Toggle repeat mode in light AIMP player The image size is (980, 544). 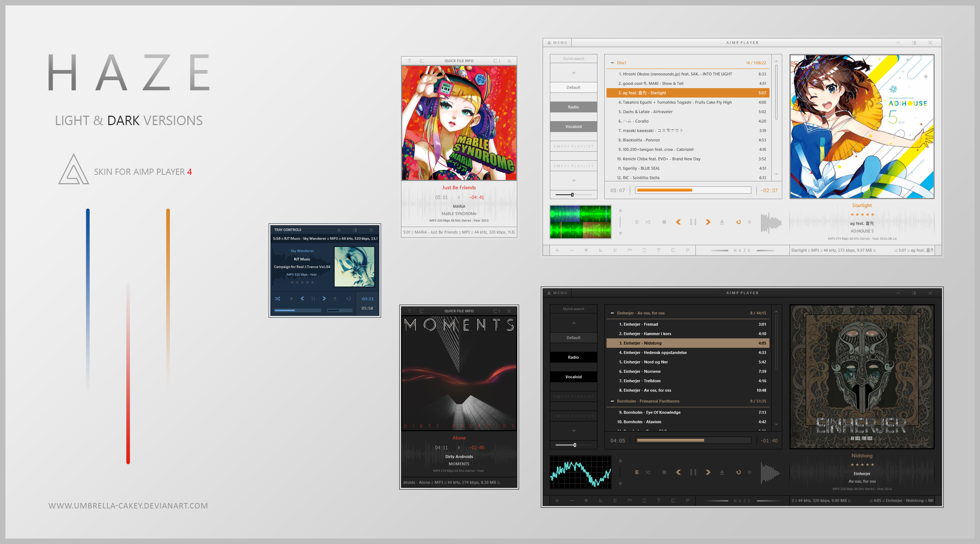point(738,222)
